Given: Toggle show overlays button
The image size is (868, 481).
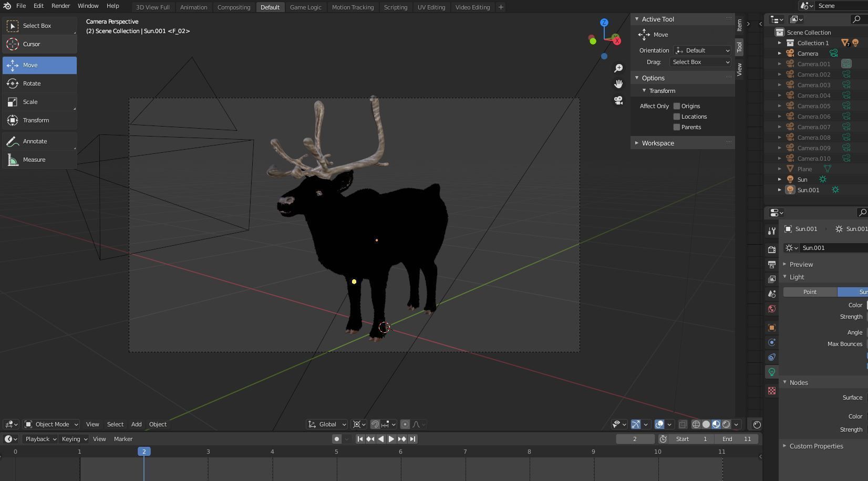Looking at the screenshot, I should point(659,424).
